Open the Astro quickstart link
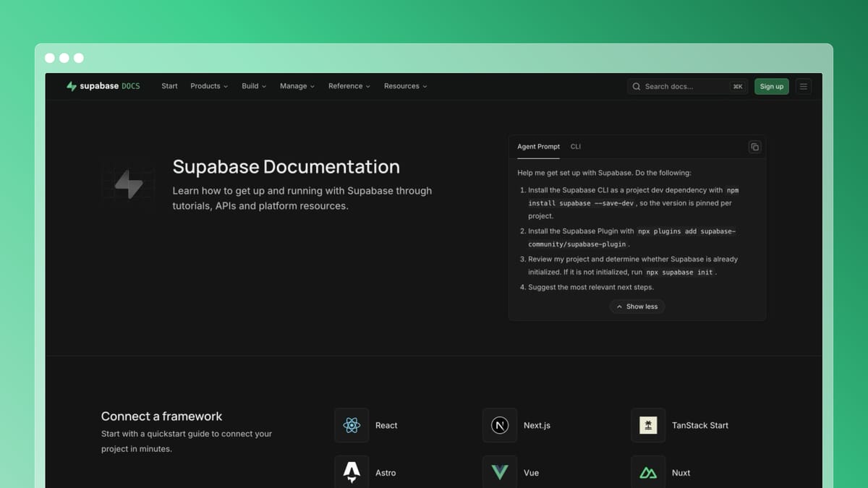 coord(386,473)
